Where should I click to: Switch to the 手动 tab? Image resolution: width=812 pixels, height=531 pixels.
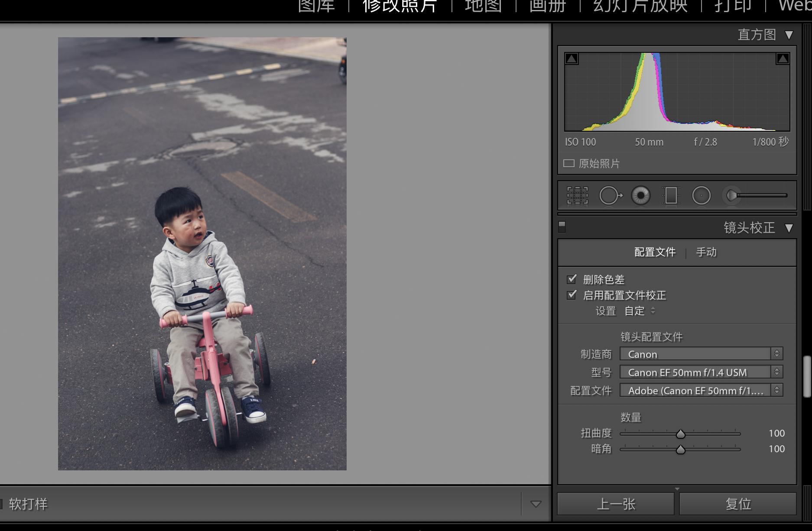(x=706, y=252)
